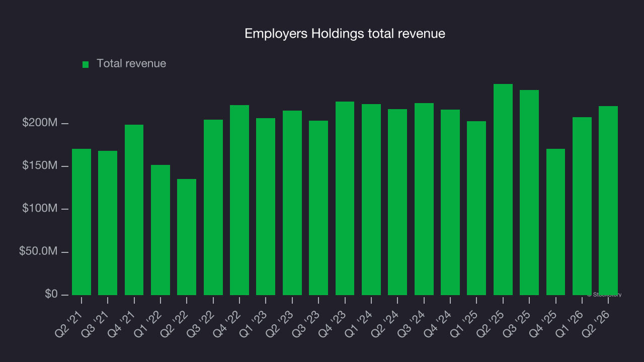Click the Q1 '25 revenue bar
The image size is (644, 362).
pyautogui.click(x=476, y=208)
